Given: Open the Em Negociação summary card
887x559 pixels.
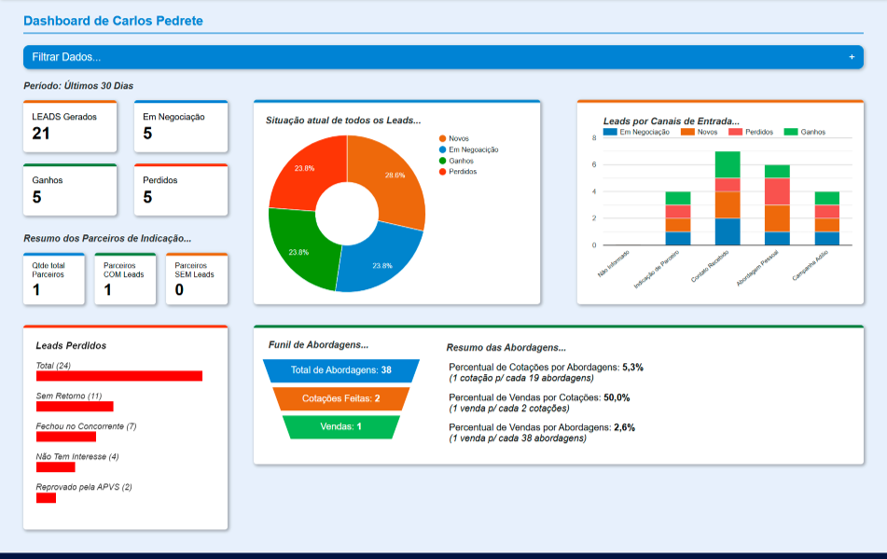Looking at the screenshot, I should click(x=181, y=126).
